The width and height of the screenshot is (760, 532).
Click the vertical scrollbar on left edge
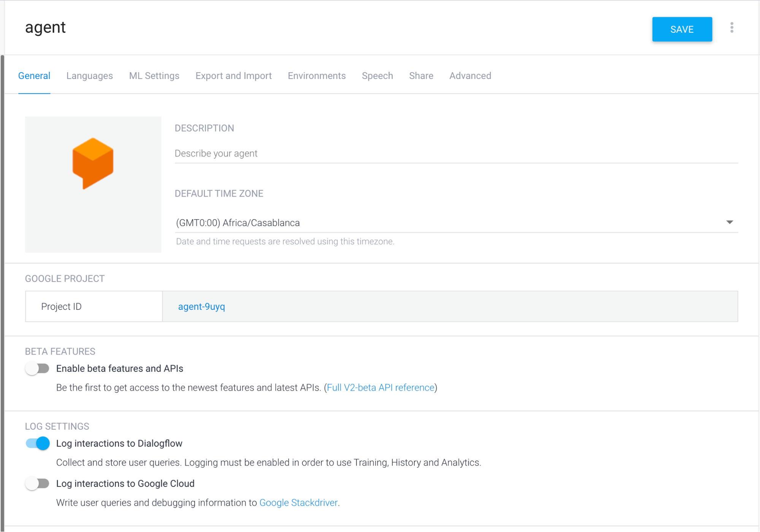pyautogui.click(x=2, y=293)
